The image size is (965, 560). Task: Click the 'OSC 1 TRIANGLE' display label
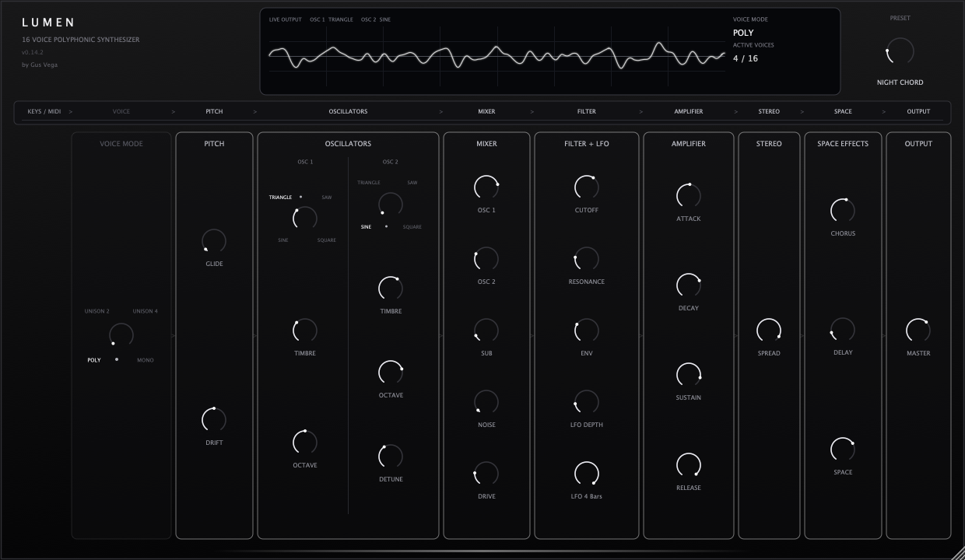pyautogui.click(x=332, y=19)
